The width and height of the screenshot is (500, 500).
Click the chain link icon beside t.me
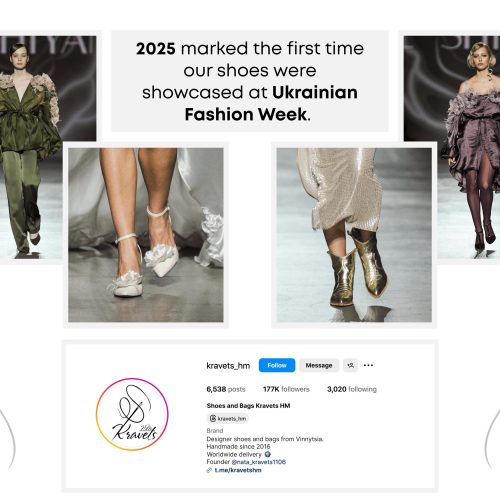pyautogui.click(x=209, y=470)
